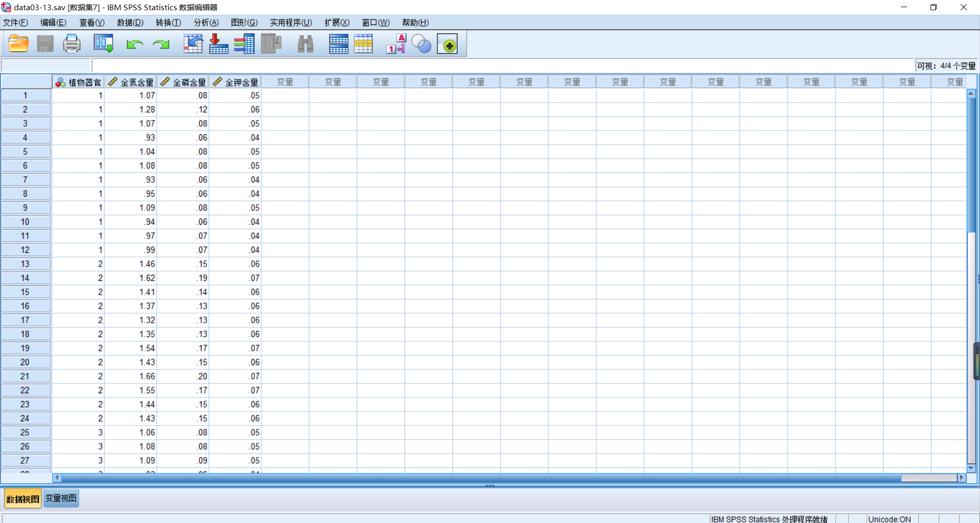Click the Run descriptive statistics icon
Viewport: 980px width, 523px height.
pos(271,44)
